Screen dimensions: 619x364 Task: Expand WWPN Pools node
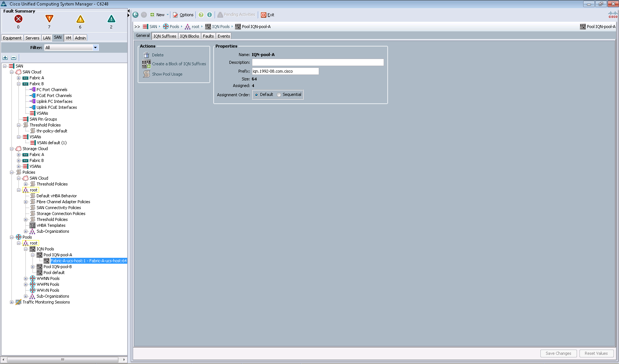coord(25,284)
